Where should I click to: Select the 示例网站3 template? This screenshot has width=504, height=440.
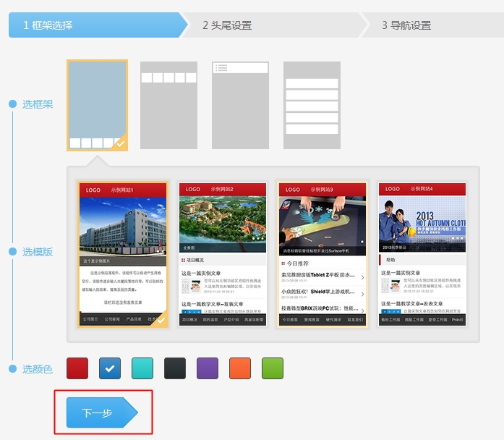[x=323, y=255]
